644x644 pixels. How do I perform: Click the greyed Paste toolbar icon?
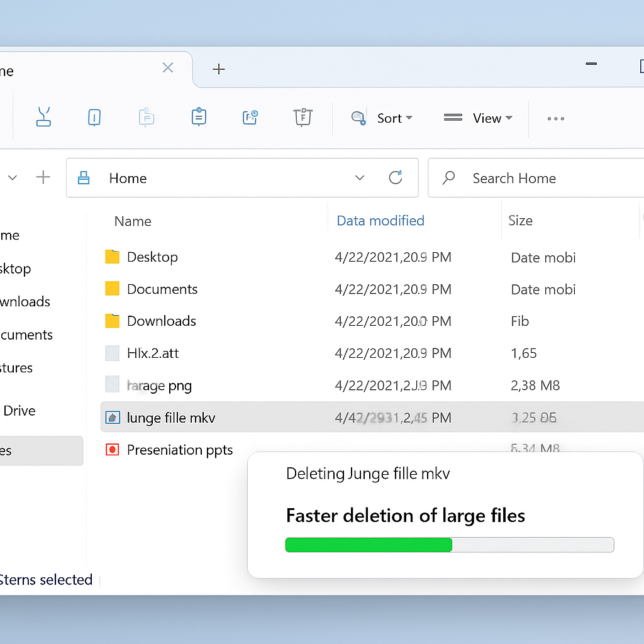point(146,117)
